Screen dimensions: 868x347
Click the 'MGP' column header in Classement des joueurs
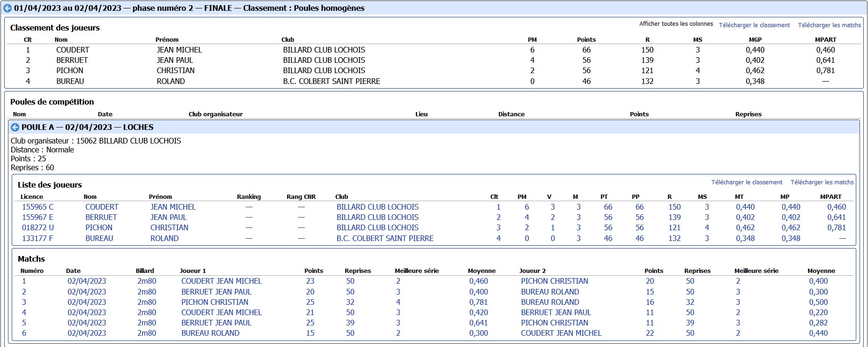point(755,40)
